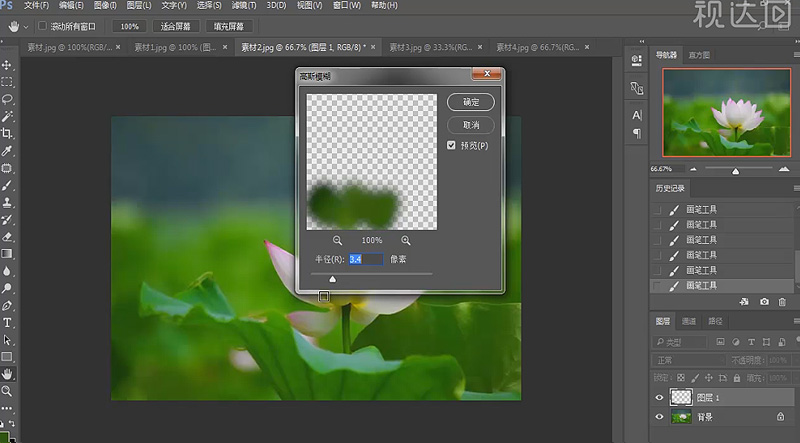Select the Gradient tool
The image size is (800, 443).
[7, 254]
